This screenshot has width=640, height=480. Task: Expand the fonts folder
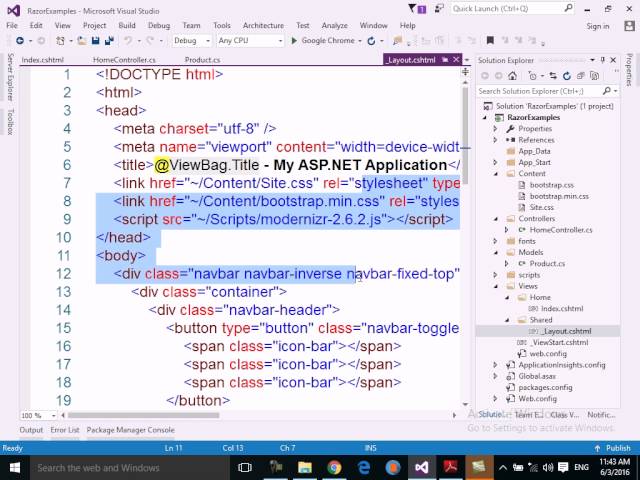coord(495,241)
